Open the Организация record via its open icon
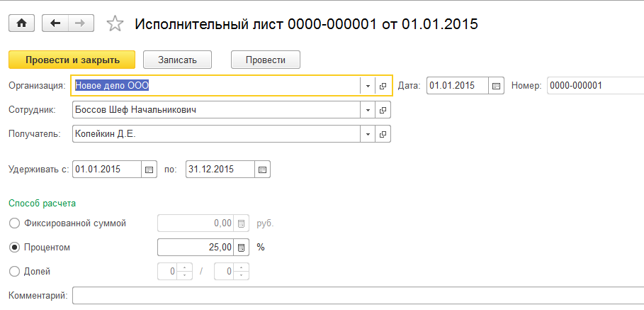644x310 pixels. point(383,86)
